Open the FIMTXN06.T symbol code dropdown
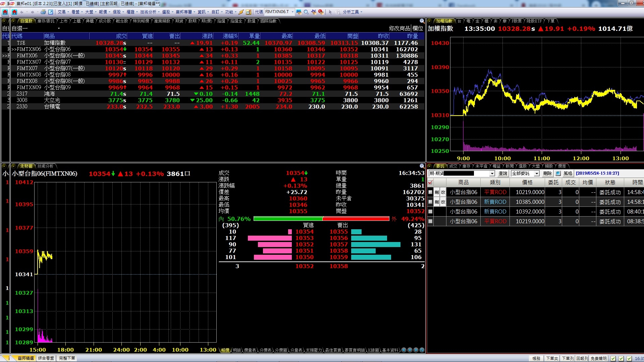The image size is (644, 362). coord(292,12)
